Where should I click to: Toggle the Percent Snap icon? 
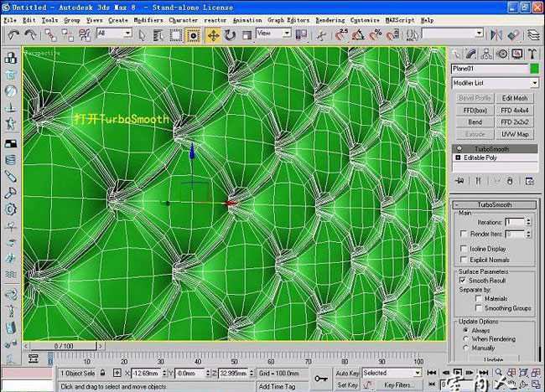376,35
